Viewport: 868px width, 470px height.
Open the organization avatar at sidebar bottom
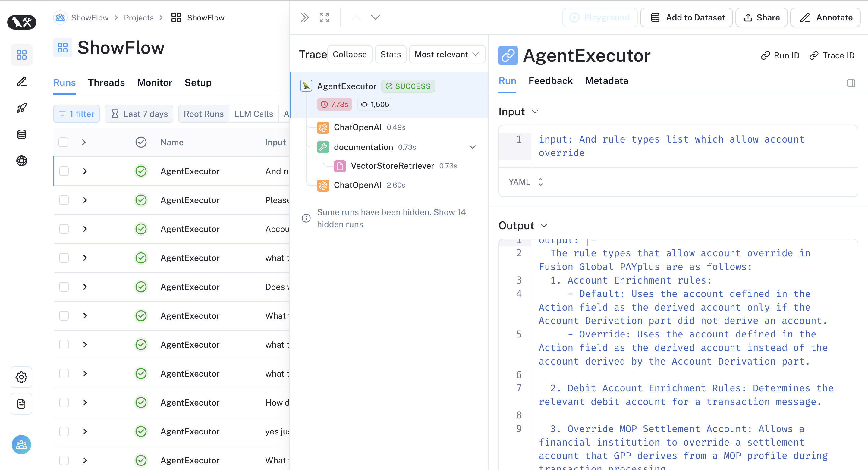coord(21,445)
